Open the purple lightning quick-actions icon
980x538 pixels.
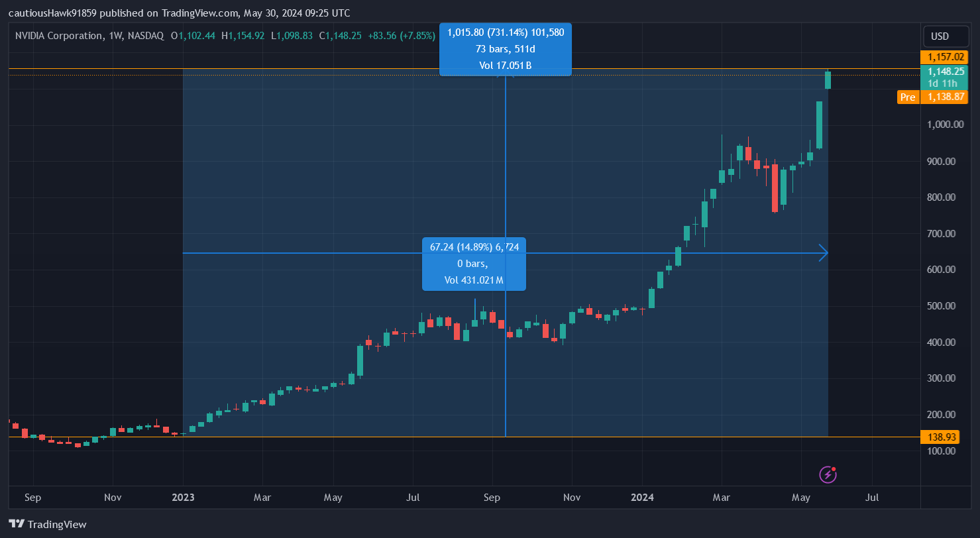pos(827,474)
